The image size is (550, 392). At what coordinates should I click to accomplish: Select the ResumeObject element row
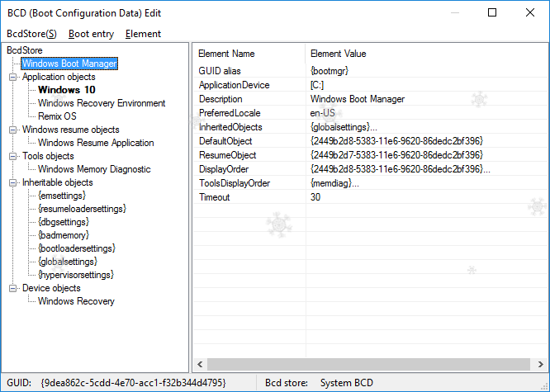tap(371, 155)
